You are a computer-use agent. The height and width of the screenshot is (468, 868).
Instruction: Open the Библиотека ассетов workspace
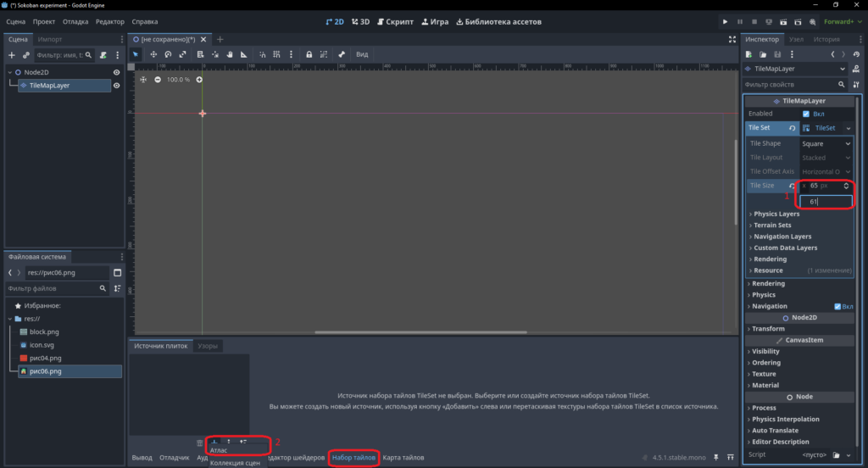click(498, 21)
